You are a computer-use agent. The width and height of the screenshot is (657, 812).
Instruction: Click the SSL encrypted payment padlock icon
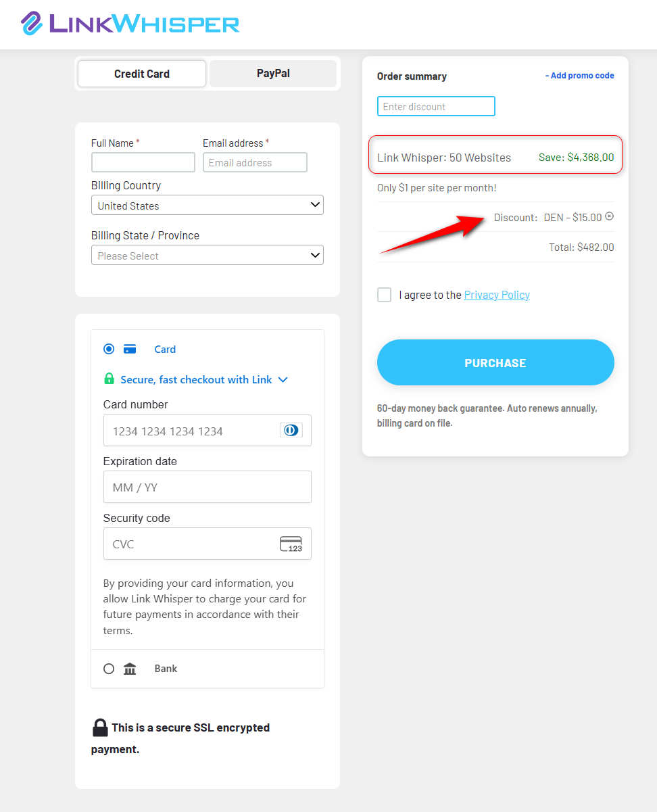[x=100, y=727]
